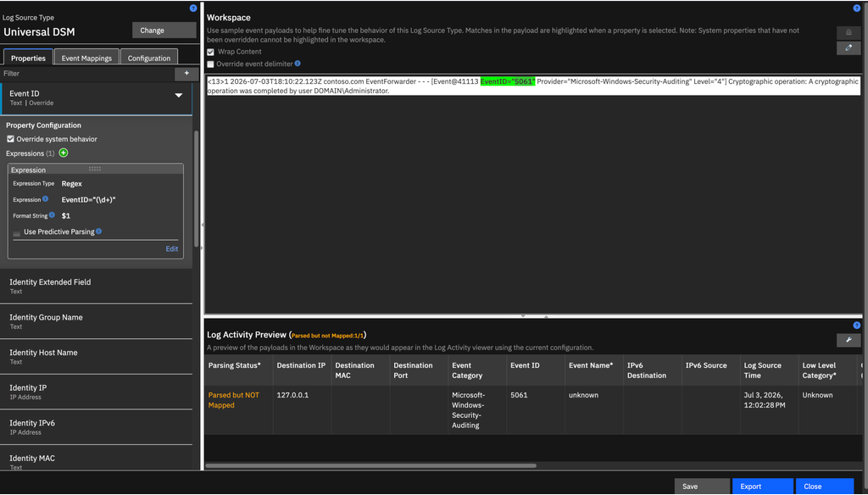The width and height of the screenshot is (868, 495).
Task: Click the plus button beside Filter field
Action: point(186,73)
